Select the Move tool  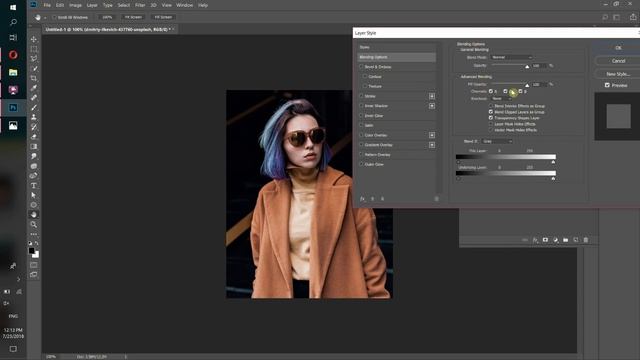(34, 39)
